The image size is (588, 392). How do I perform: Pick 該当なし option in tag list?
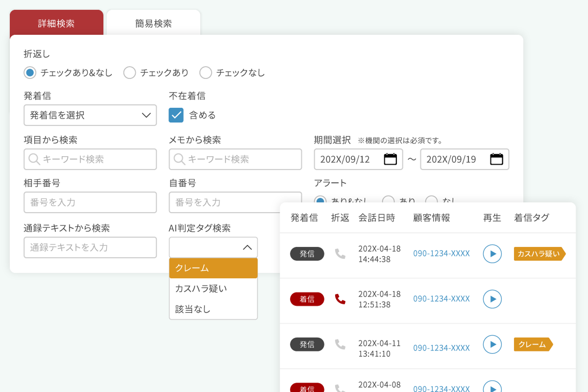point(213,309)
